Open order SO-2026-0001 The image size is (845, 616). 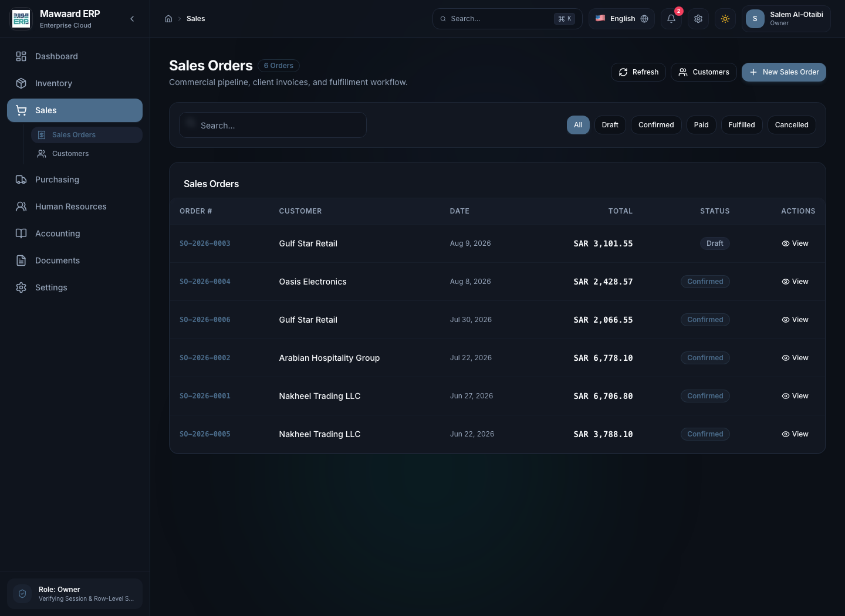[x=205, y=396]
